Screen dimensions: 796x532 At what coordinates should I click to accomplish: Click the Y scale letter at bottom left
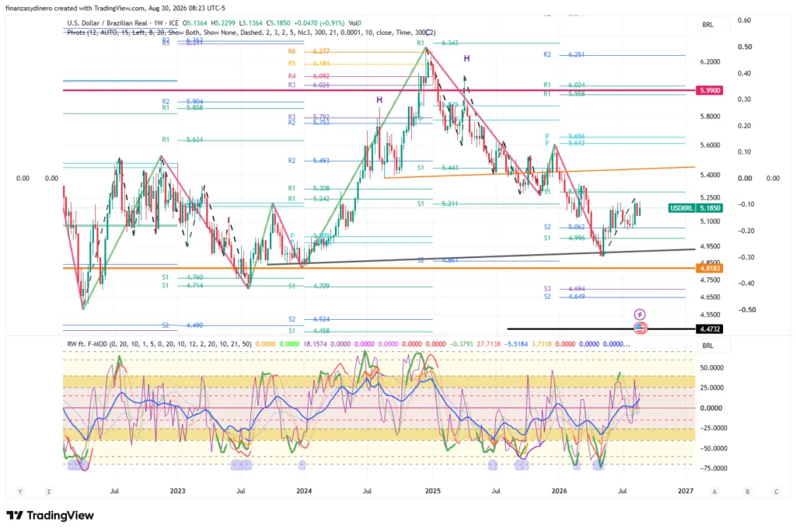tap(19, 492)
